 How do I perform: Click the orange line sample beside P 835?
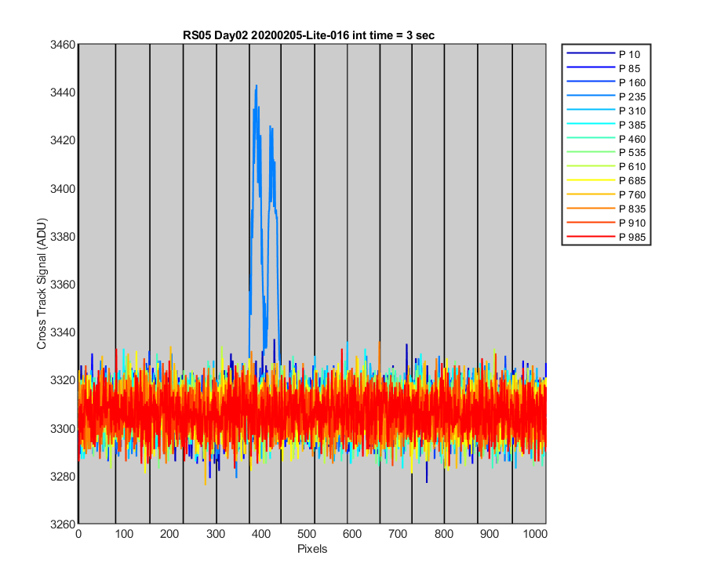click(591, 209)
